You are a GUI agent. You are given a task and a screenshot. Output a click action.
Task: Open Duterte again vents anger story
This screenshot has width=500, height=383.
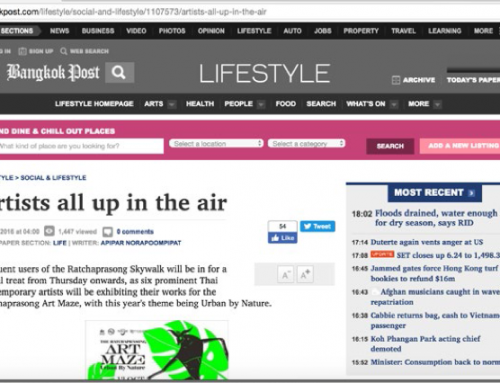click(427, 242)
